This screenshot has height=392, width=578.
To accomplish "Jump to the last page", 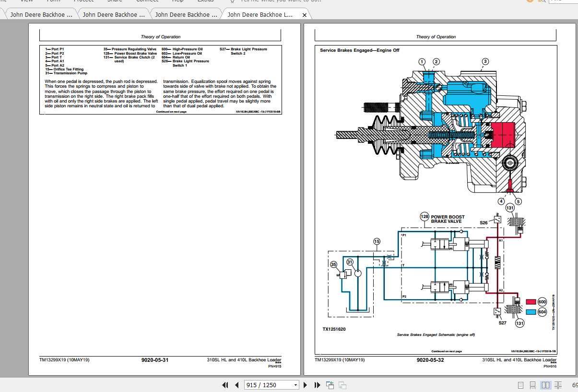I will pyautogui.click(x=317, y=385).
